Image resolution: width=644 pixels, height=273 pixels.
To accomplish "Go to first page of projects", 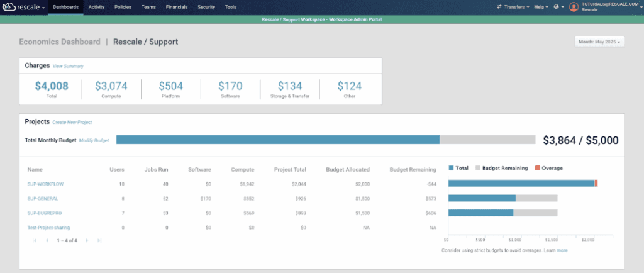I will (35, 240).
